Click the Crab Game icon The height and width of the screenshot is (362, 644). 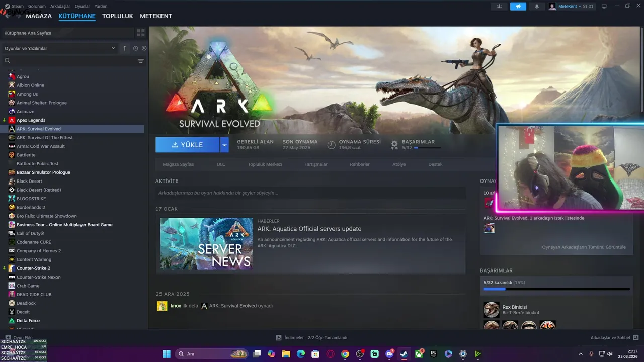pos(12,286)
